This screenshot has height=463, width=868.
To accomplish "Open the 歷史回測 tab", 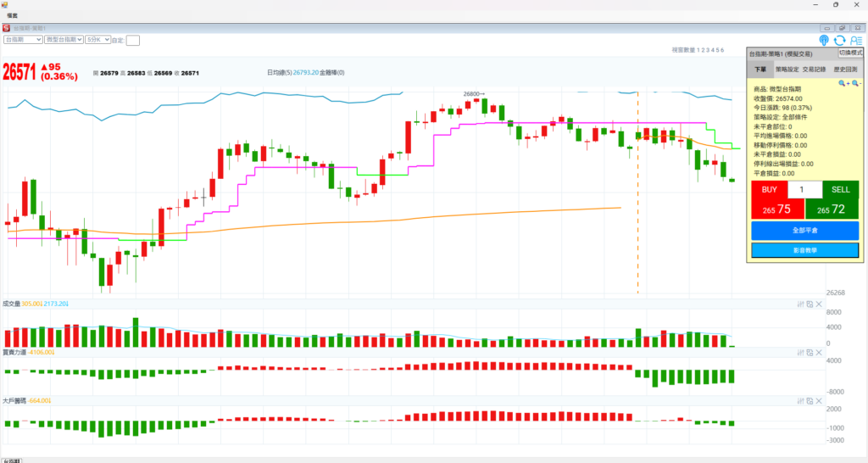I will (x=844, y=70).
